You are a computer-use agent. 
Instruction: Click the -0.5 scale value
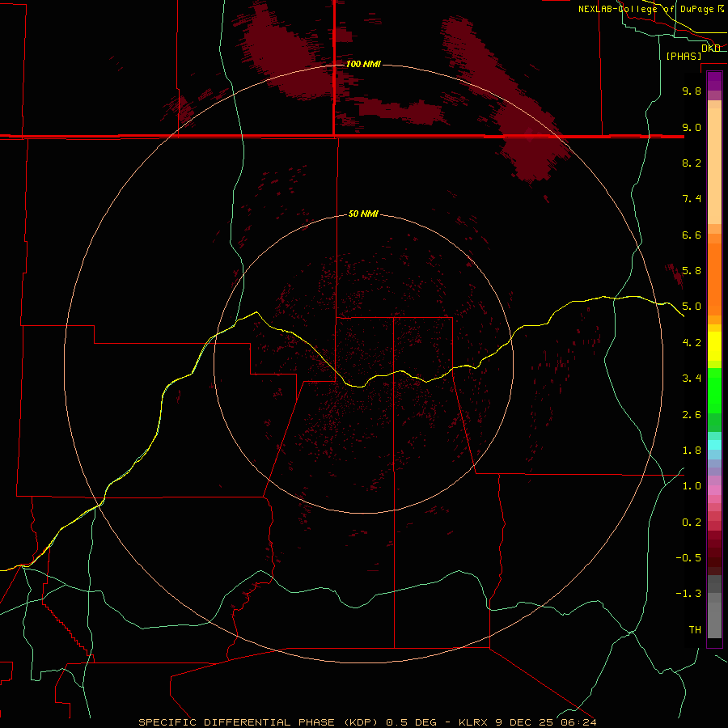pyautogui.click(x=688, y=558)
